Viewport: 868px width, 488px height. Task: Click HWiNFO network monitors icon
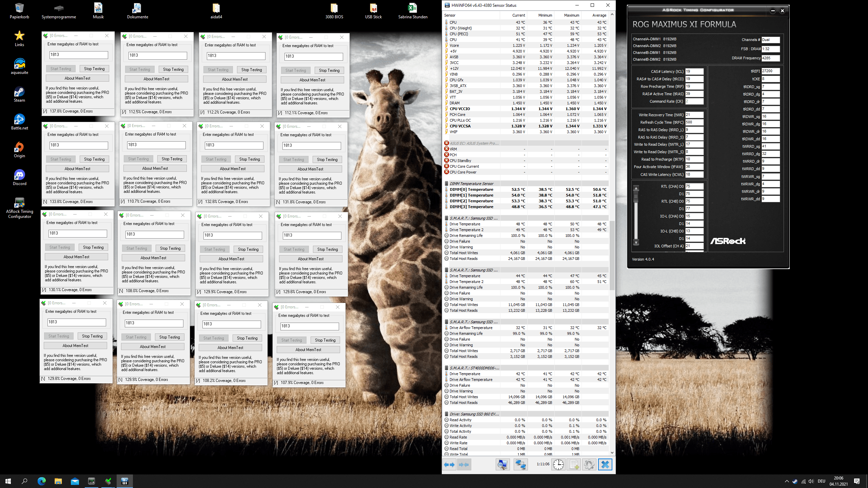point(520,465)
